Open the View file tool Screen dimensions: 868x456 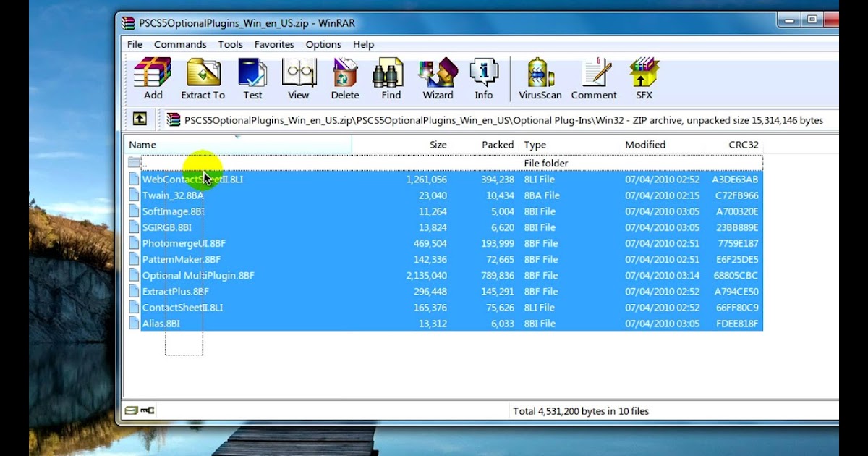coord(298,78)
